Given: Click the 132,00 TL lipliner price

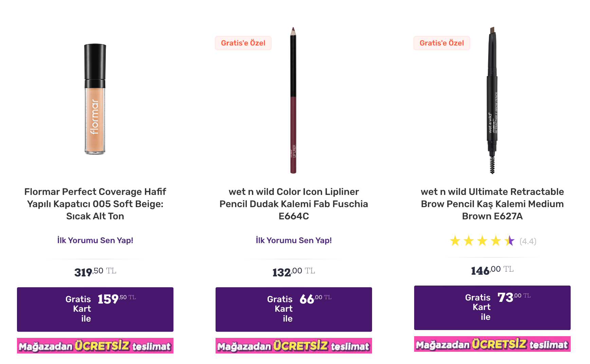Looking at the screenshot, I should (x=294, y=272).
